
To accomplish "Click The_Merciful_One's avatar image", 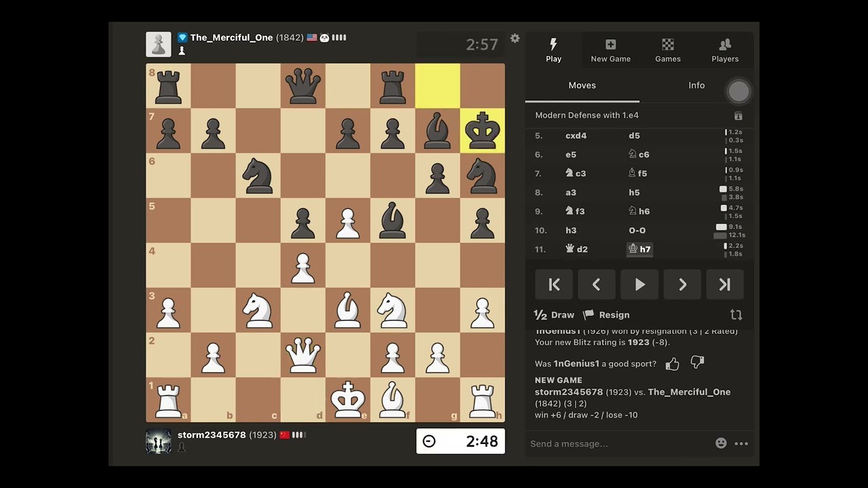I will tap(159, 45).
